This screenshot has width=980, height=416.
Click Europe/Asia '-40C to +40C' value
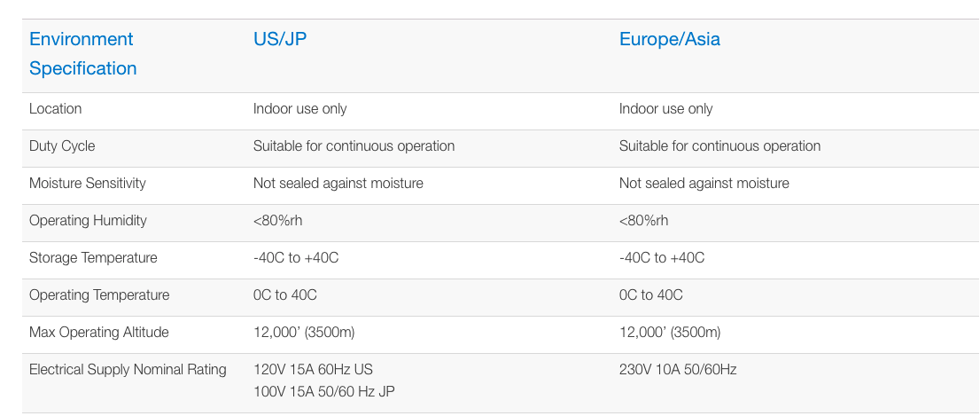[x=662, y=258]
